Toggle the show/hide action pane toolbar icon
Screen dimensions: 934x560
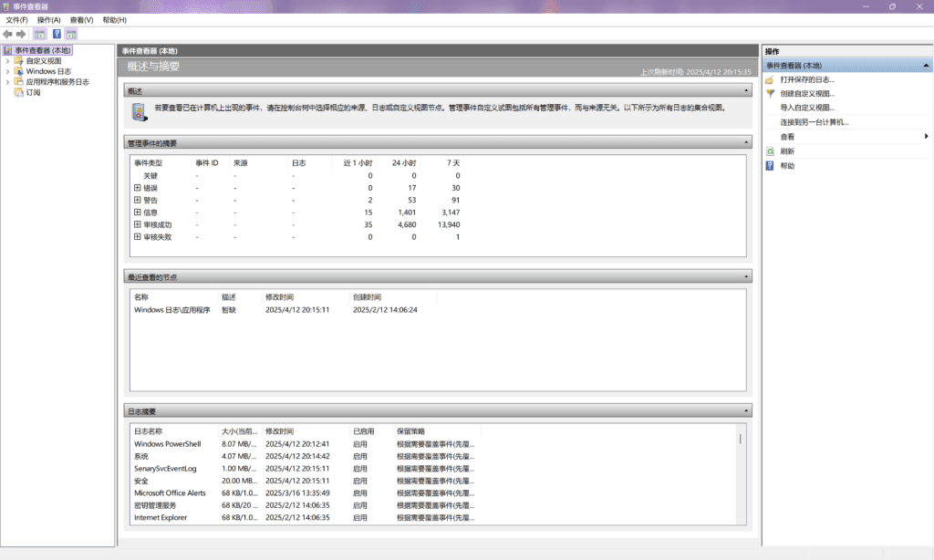click(x=71, y=34)
